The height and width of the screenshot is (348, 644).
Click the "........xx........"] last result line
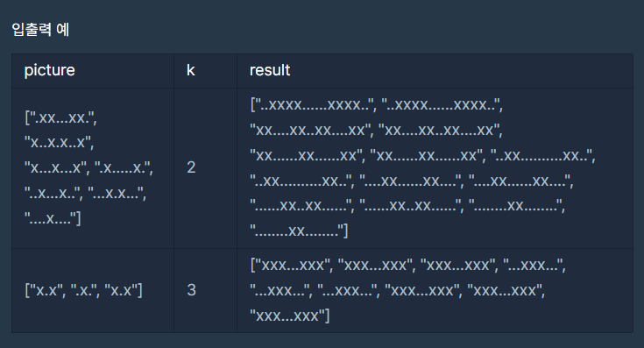click(299, 231)
